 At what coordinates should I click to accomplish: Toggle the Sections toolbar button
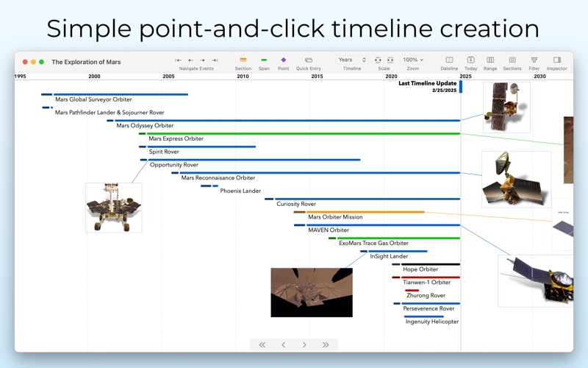(512, 60)
